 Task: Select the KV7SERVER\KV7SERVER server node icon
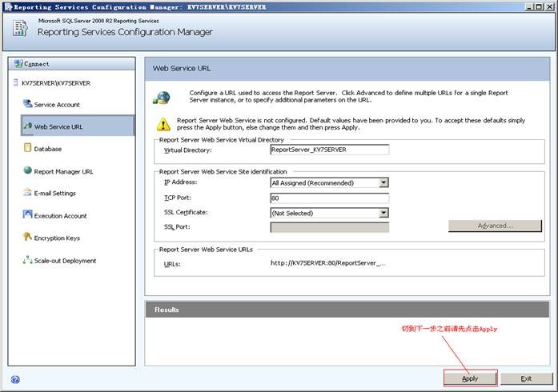click(x=16, y=82)
